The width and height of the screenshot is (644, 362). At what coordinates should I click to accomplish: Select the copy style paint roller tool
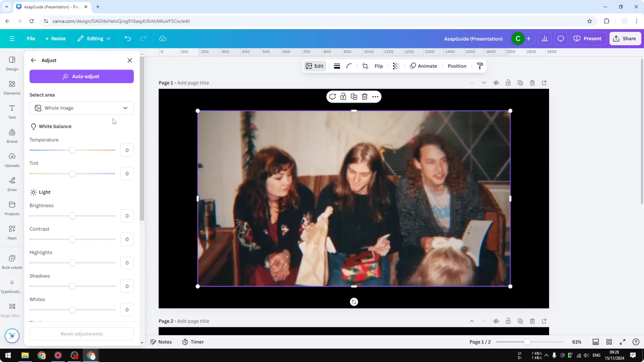(479, 66)
